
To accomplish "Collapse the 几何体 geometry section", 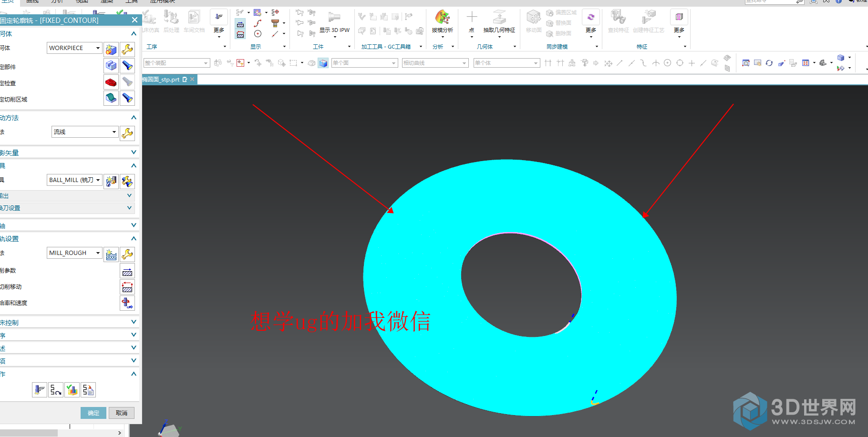I will pyautogui.click(x=134, y=34).
